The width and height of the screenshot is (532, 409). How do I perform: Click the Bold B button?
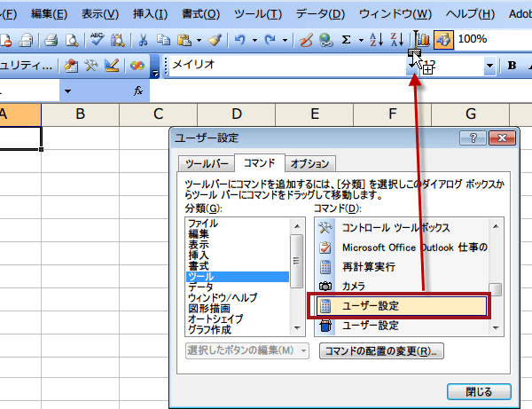(x=512, y=66)
